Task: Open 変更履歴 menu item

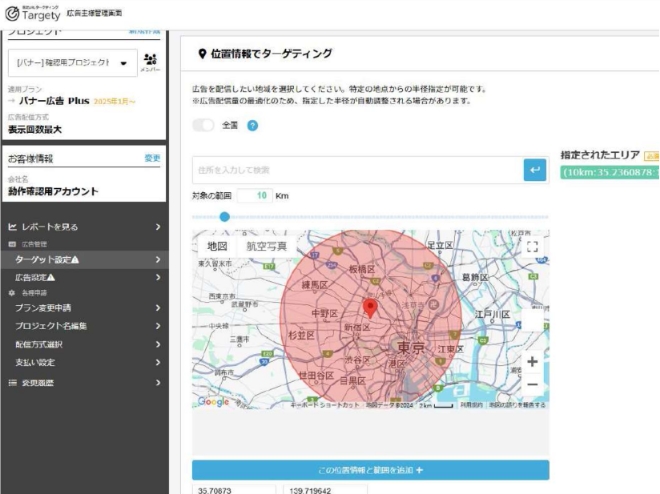Action: click(x=84, y=382)
